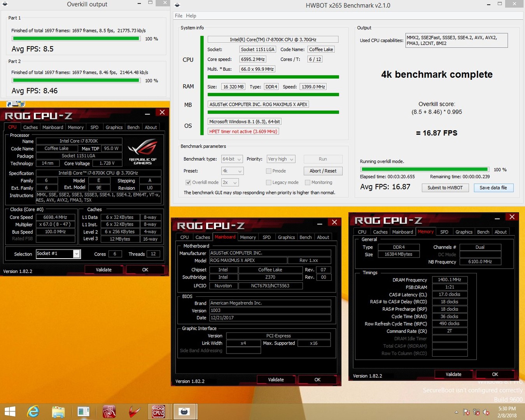The width and height of the screenshot is (525, 420).
Task: Click the RAM Speed field 1399.0 MHz
Action: click(313, 87)
